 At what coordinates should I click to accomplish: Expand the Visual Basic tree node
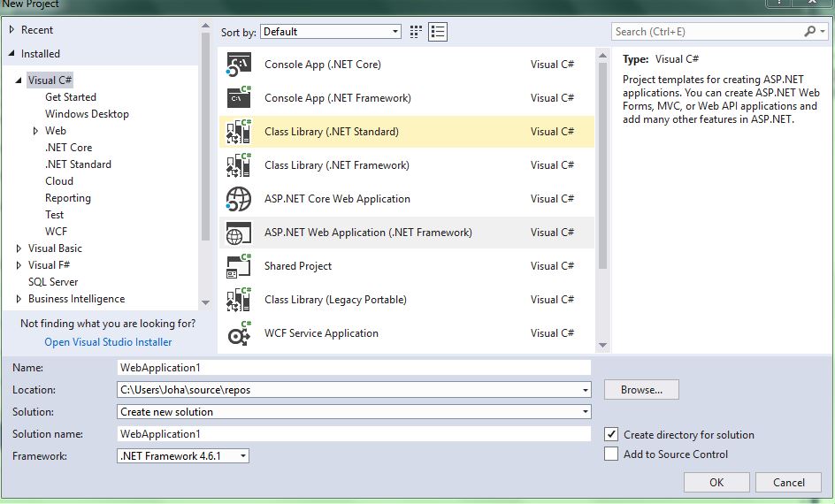(19, 248)
